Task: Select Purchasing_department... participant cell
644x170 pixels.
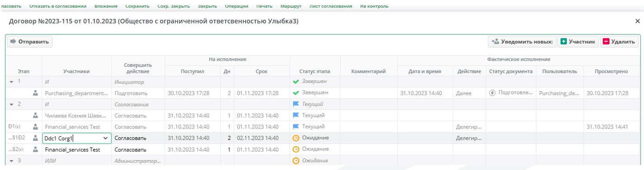Action: pos(77,93)
